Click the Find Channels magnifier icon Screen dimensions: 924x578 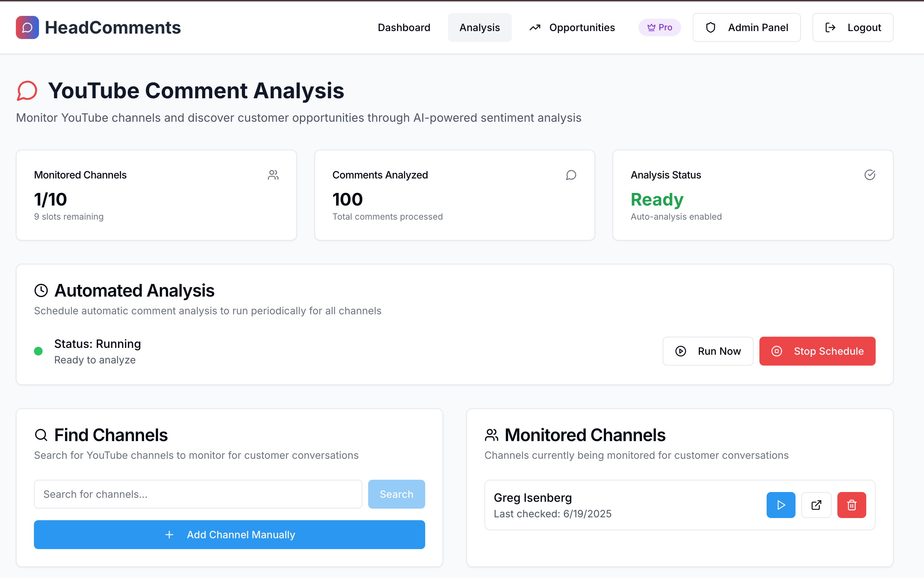41,435
